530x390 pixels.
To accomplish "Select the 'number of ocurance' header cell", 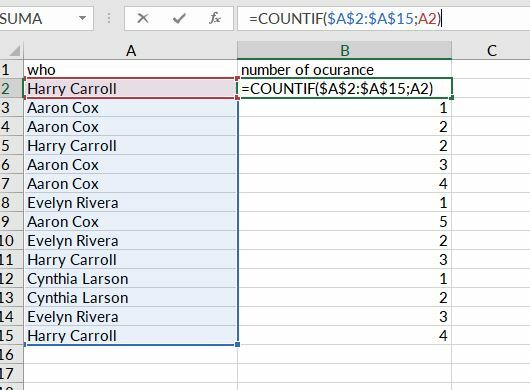I will tap(344, 70).
